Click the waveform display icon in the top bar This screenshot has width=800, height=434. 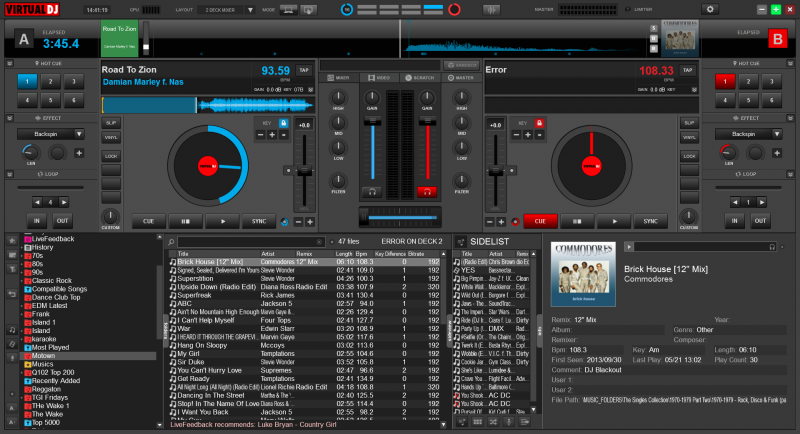[491, 9]
